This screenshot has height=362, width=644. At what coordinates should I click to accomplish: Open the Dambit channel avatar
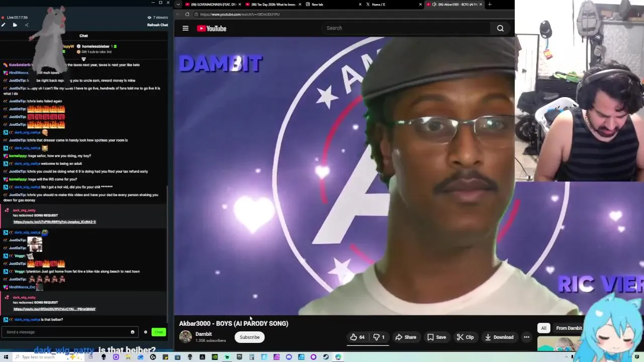click(x=186, y=337)
